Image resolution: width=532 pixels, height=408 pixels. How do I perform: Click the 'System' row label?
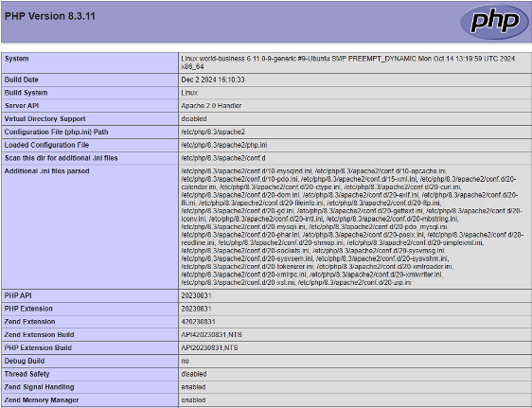coord(17,59)
